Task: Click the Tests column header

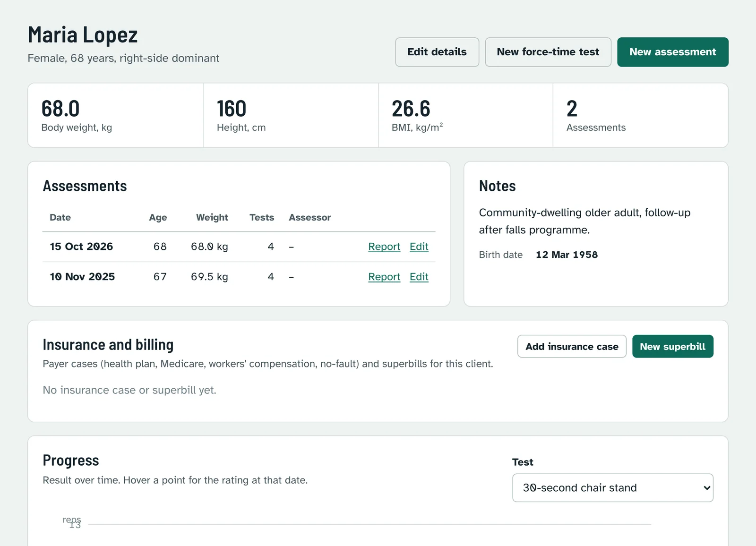Action: (262, 217)
